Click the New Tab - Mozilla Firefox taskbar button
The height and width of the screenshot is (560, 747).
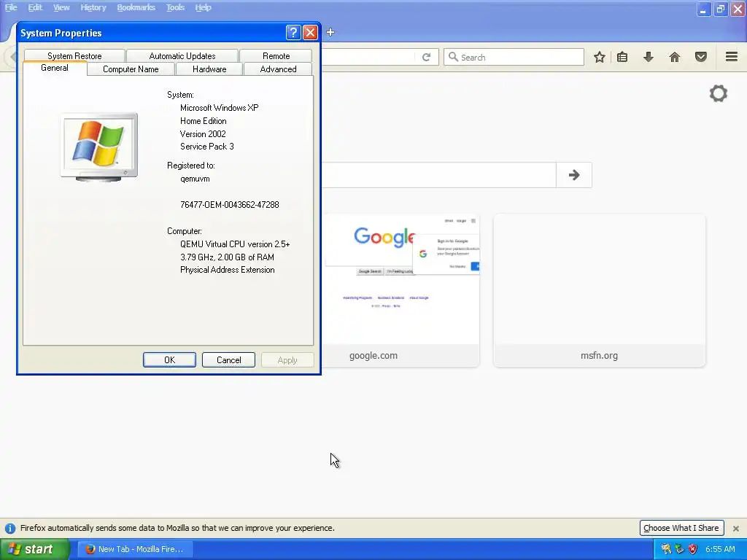click(x=135, y=549)
